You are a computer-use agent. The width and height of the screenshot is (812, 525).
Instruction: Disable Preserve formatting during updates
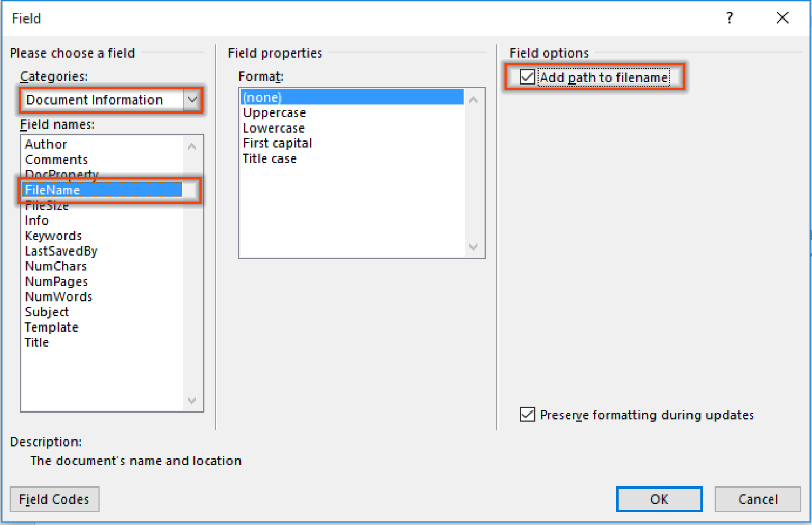click(527, 415)
